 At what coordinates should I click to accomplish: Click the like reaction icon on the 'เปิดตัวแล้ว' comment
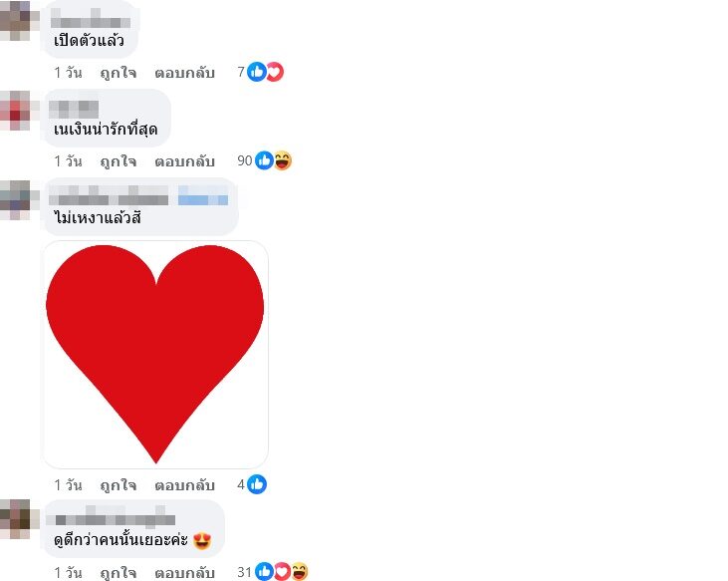point(256,72)
